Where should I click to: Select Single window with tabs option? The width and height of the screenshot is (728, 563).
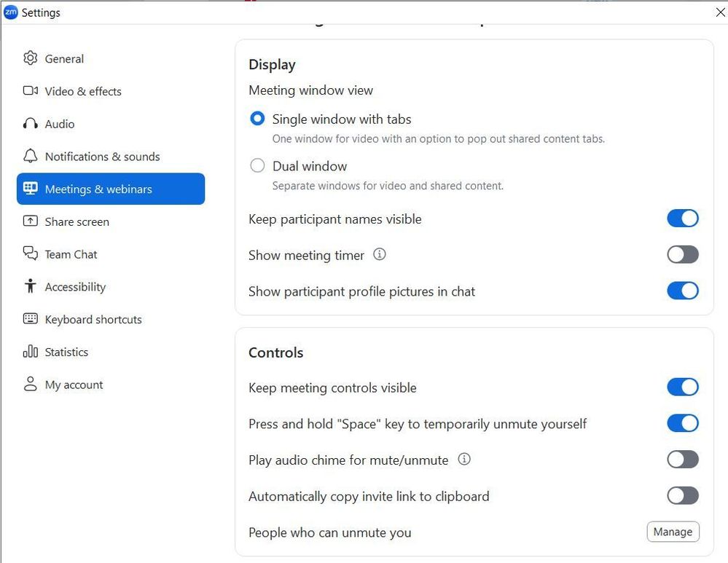(257, 119)
